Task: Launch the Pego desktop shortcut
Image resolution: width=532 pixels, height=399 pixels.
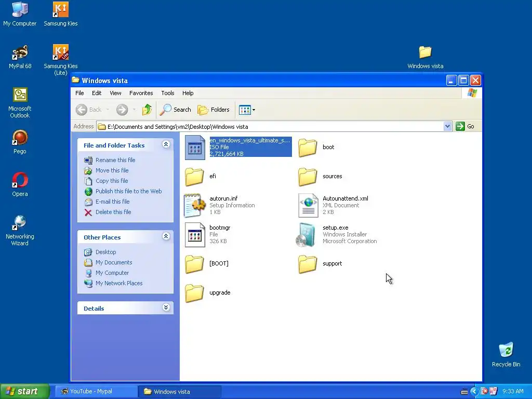Action: [20, 142]
